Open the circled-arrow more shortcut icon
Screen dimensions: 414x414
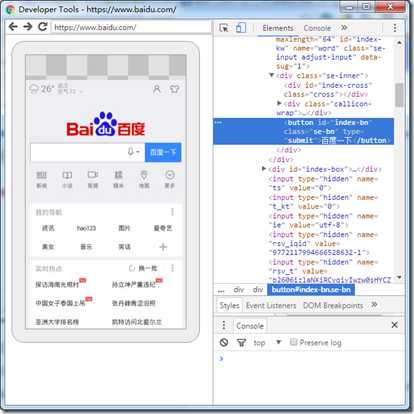pyautogui.click(x=170, y=179)
